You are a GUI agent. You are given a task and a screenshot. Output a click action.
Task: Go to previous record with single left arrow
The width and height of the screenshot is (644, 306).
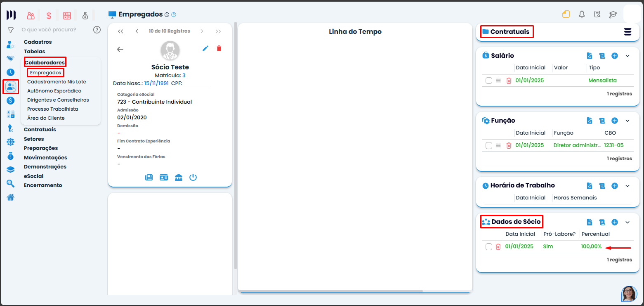pos(137,31)
